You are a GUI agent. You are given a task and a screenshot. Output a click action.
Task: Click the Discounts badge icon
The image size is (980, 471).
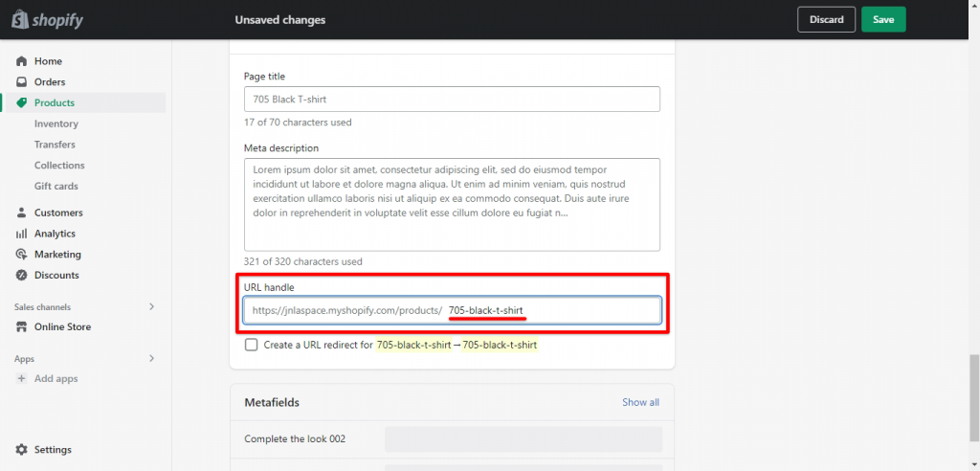tap(21, 276)
